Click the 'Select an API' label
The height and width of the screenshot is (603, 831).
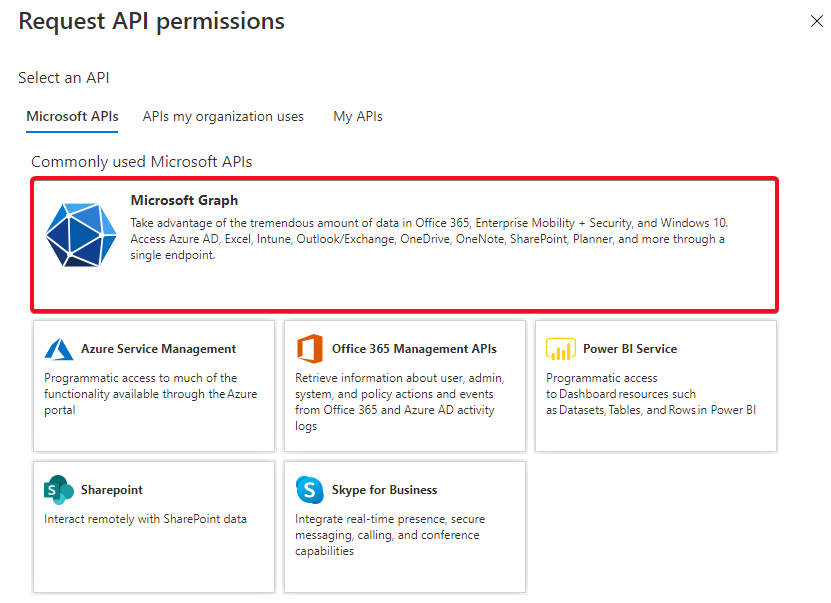[x=64, y=78]
